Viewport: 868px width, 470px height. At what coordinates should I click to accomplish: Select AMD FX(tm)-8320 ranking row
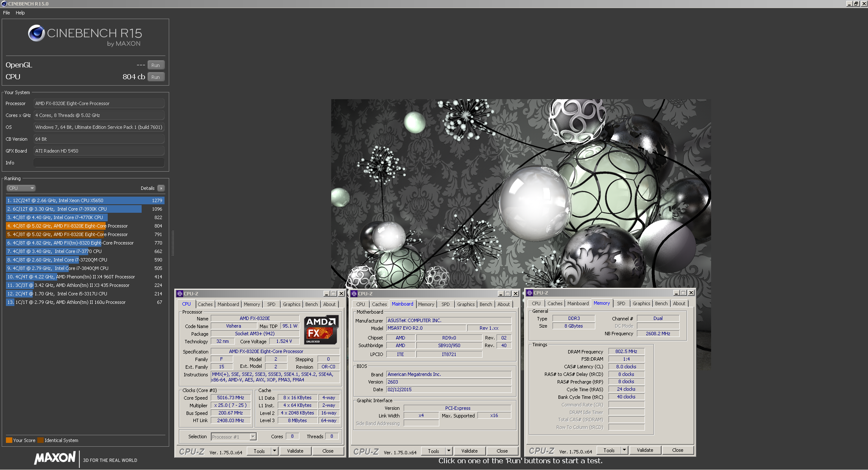85,243
